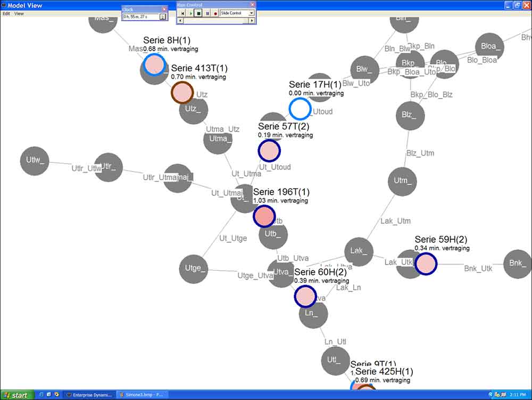The height and width of the screenshot is (400, 532).
Task: Select the Serie 17H(1) train circle
Action: pos(300,109)
